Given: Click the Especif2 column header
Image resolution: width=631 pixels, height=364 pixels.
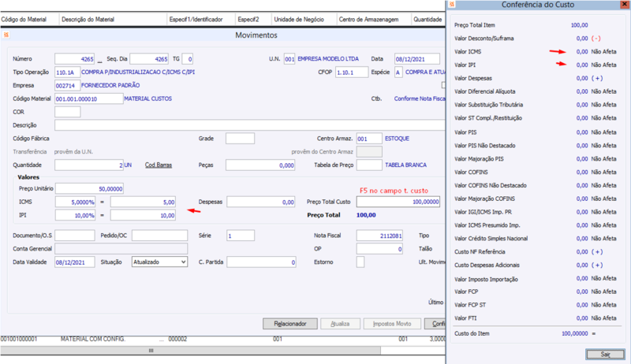Looking at the screenshot, I should click(x=248, y=19).
